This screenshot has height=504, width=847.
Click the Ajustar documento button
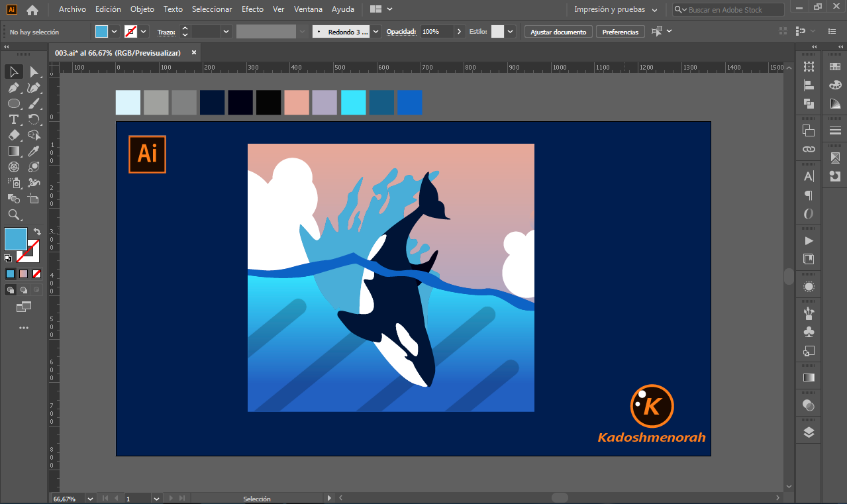[x=558, y=32]
